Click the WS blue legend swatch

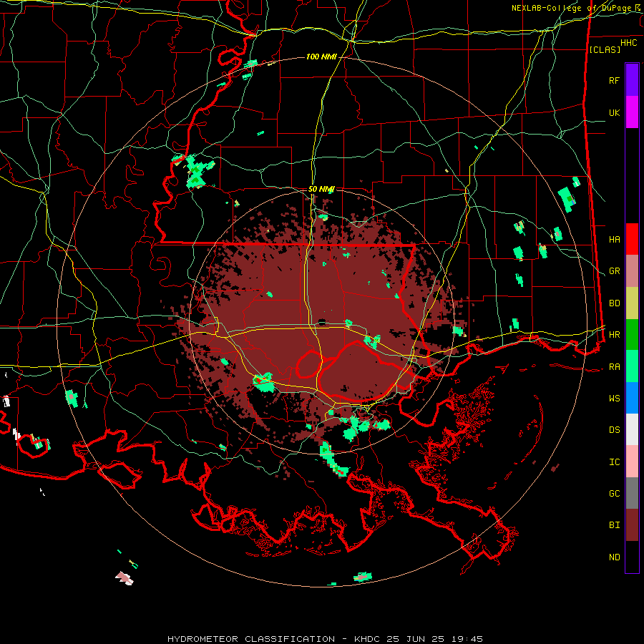click(632, 398)
